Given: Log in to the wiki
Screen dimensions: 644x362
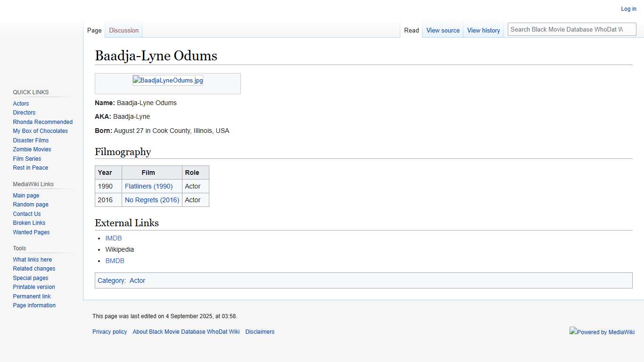Looking at the screenshot, I should tap(628, 8).
